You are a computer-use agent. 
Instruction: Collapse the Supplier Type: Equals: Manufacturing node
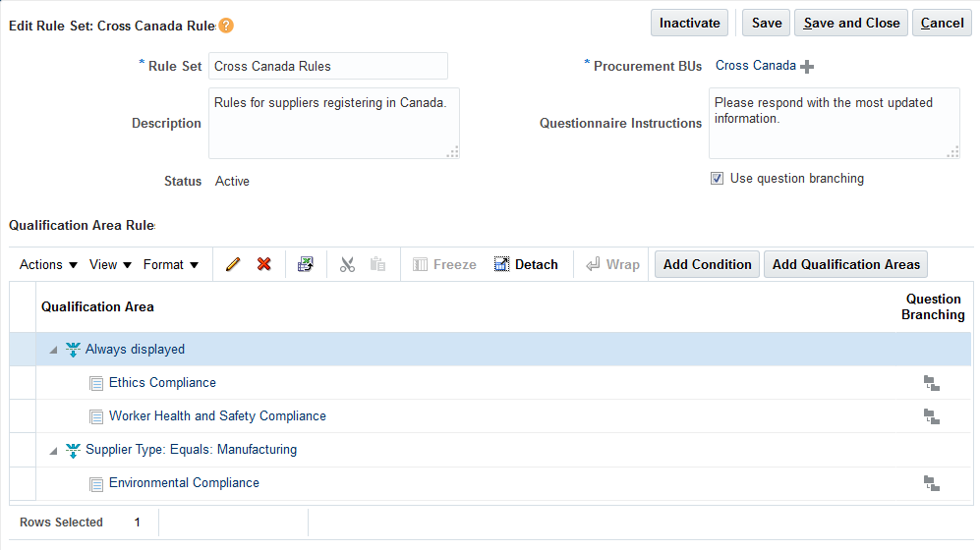point(53,450)
